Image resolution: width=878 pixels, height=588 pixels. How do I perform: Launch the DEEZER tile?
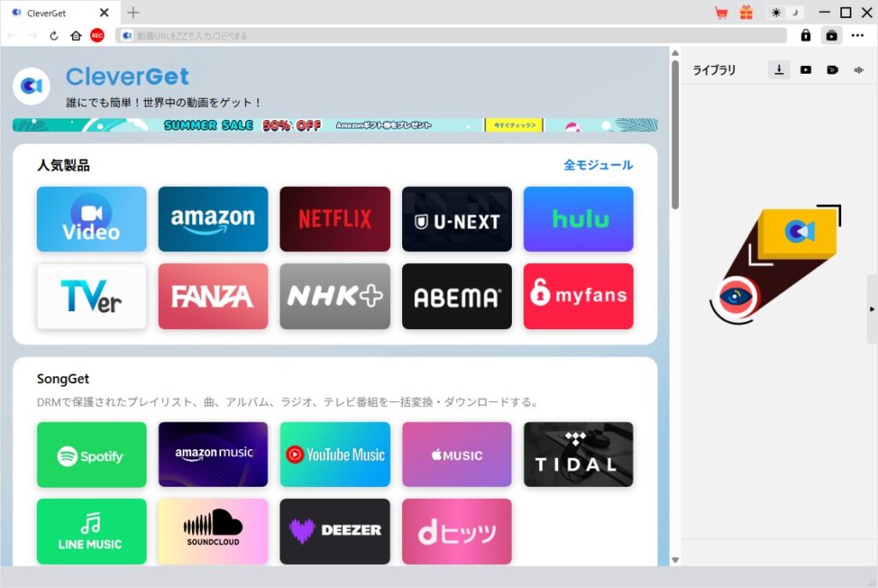tap(335, 531)
